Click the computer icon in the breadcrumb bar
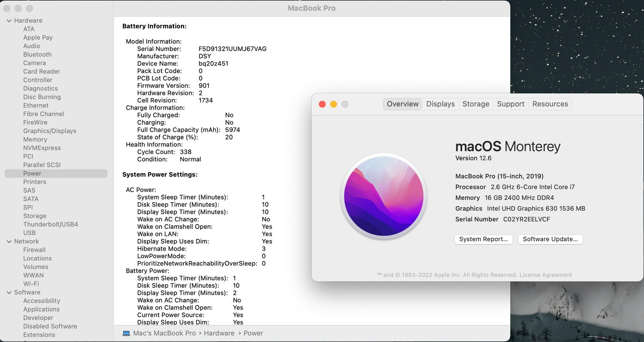The image size is (644, 342). point(126,333)
